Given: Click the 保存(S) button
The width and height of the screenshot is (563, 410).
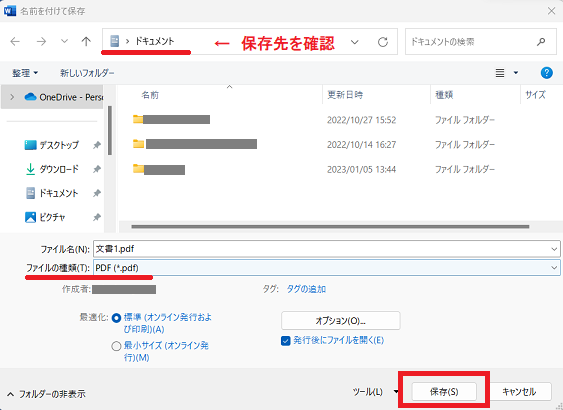Looking at the screenshot, I should pyautogui.click(x=444, y=391).
